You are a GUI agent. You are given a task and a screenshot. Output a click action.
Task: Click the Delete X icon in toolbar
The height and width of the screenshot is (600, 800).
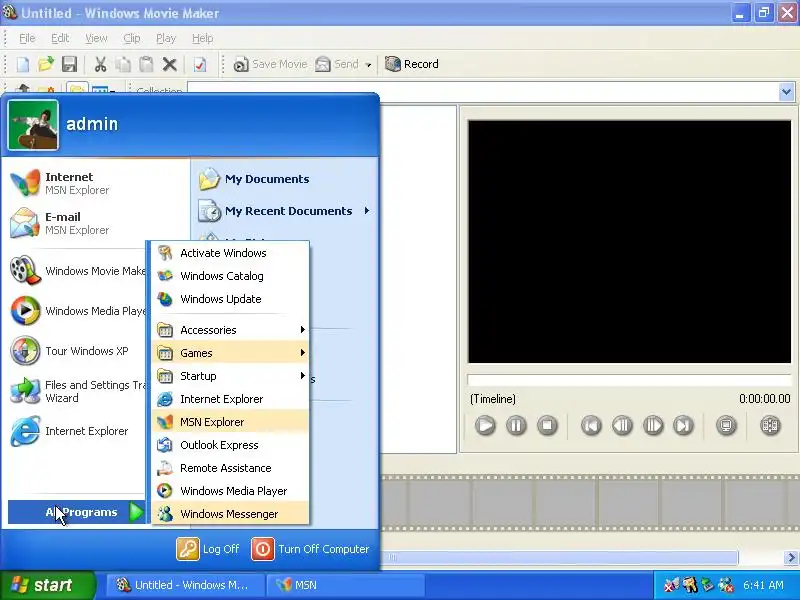169,64
